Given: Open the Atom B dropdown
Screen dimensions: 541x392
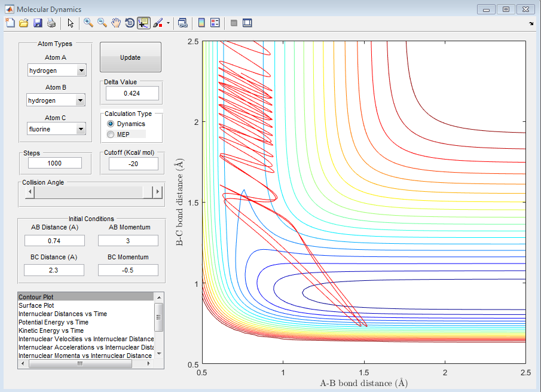Looking at the screenshot, I should (x=81, y=101).
